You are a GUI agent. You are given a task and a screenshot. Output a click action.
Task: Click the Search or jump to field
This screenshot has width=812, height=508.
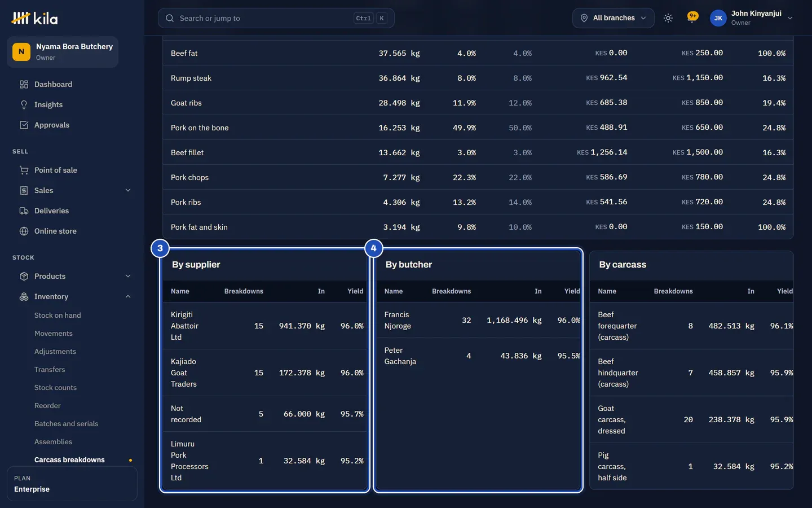(276, 18)
